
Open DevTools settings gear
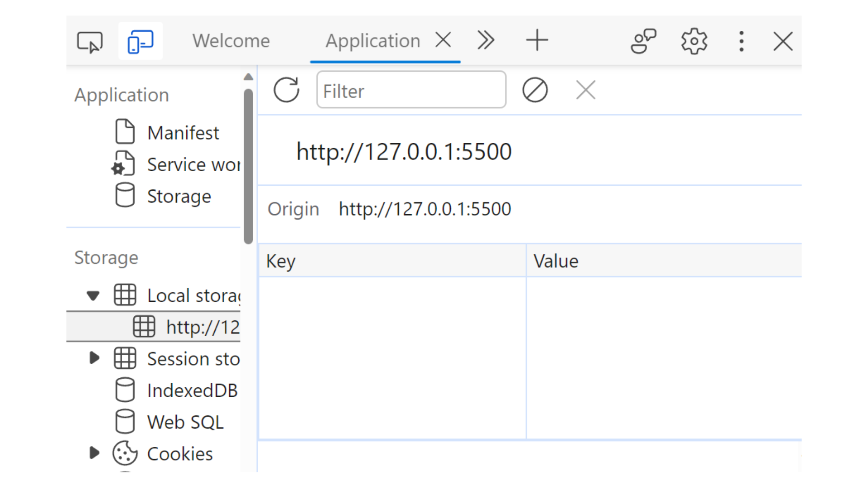694,41
